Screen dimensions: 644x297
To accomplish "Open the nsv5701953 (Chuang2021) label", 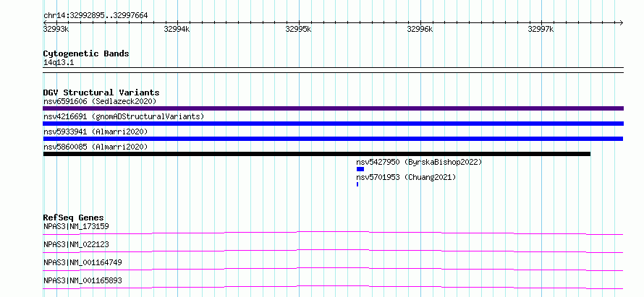I will pos(406,177).
